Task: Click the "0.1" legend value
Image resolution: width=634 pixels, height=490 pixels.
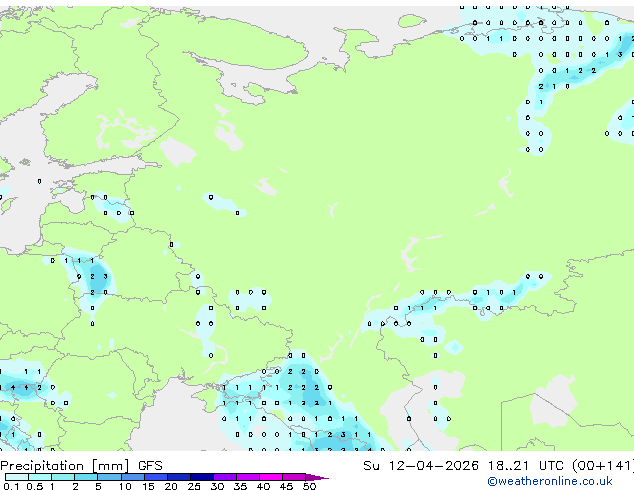Action: [11, 486]
